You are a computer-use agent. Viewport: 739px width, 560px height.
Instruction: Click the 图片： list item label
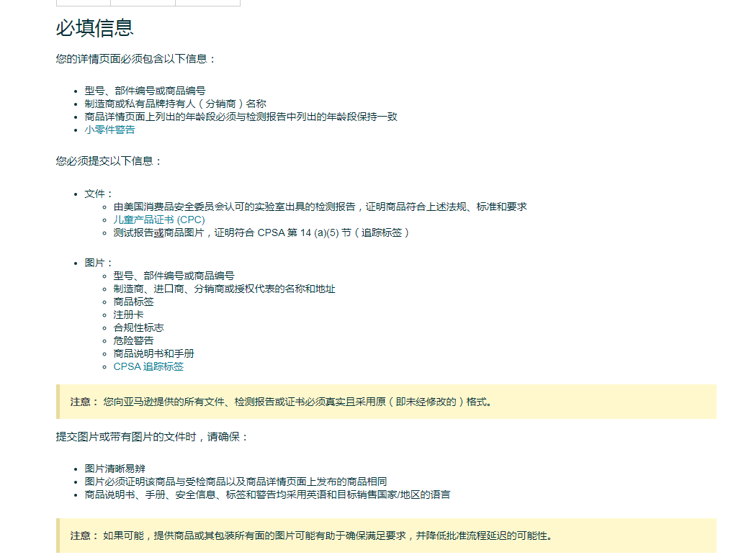tap(99, 263)
